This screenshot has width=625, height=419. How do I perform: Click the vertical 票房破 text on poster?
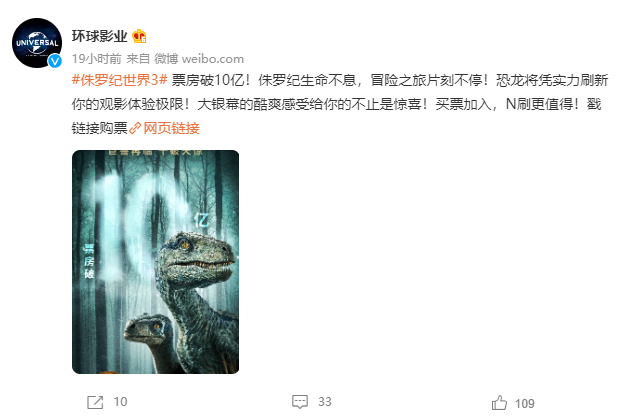(88, 261)
